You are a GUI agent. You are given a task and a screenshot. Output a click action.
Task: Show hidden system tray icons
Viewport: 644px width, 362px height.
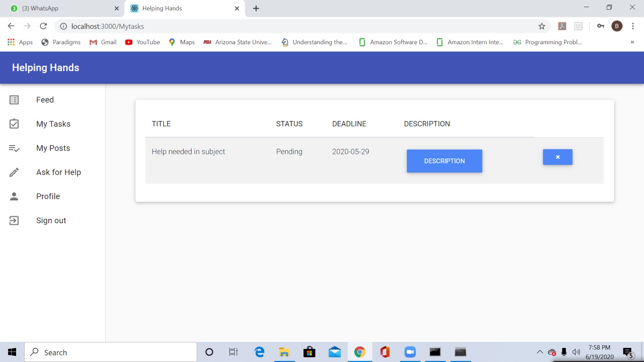point(540,352)
